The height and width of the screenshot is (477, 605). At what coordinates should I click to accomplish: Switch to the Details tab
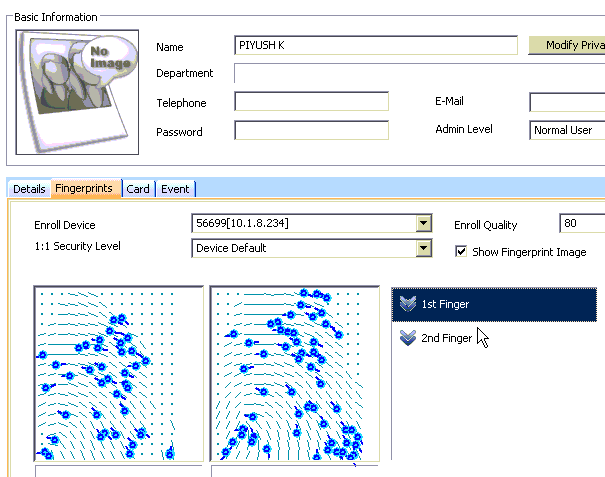point(29,189)
